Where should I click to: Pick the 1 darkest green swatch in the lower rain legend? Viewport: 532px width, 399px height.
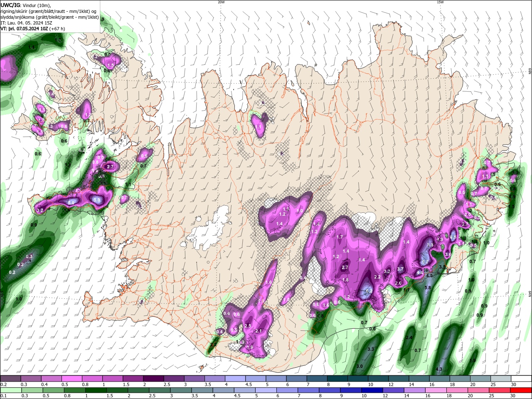[x=96, y=390]
